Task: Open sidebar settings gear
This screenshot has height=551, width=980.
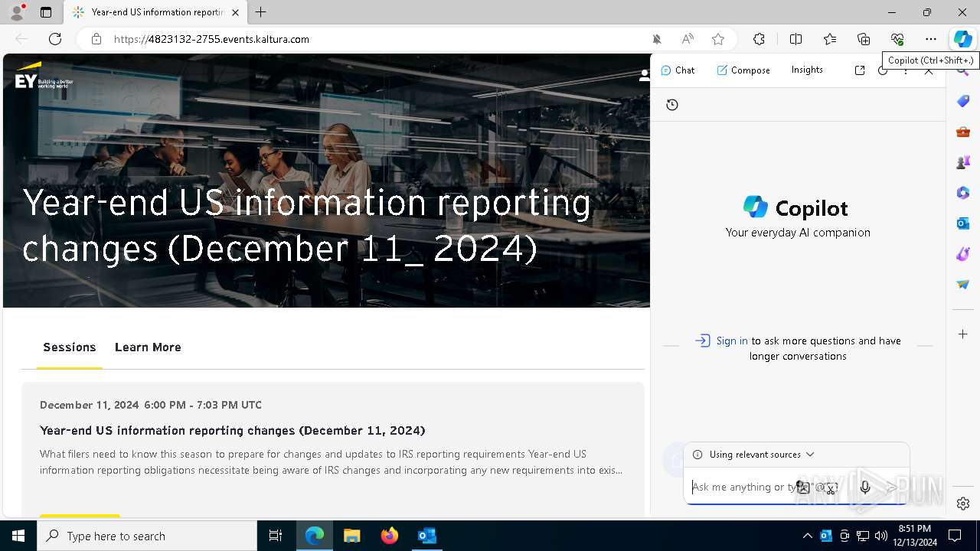Action: [x=963, y=504]
